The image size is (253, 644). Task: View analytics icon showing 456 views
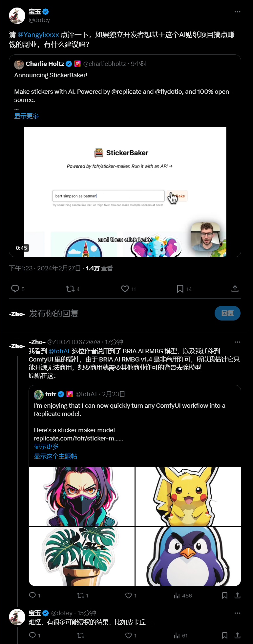coord(177,595)
